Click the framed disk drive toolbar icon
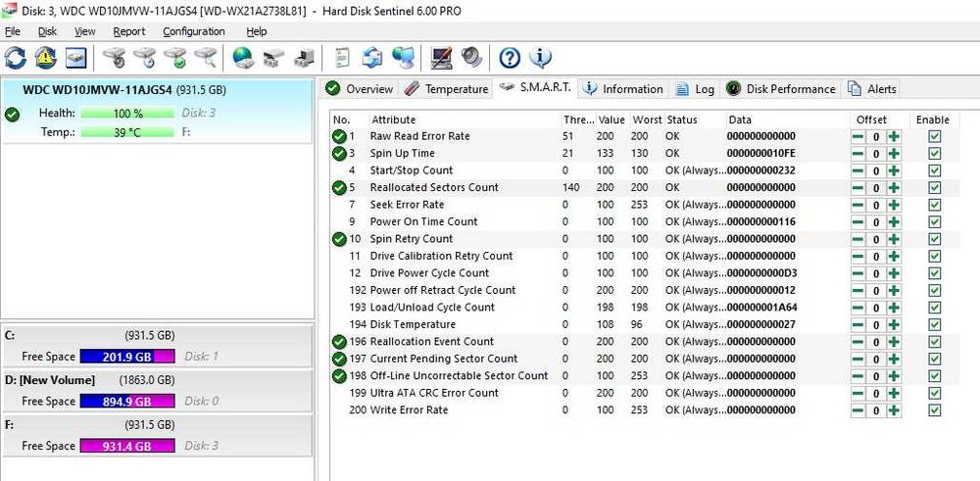The width and height of the screenshot is (980, 481). pyautogui.click(x=75, y=58)
